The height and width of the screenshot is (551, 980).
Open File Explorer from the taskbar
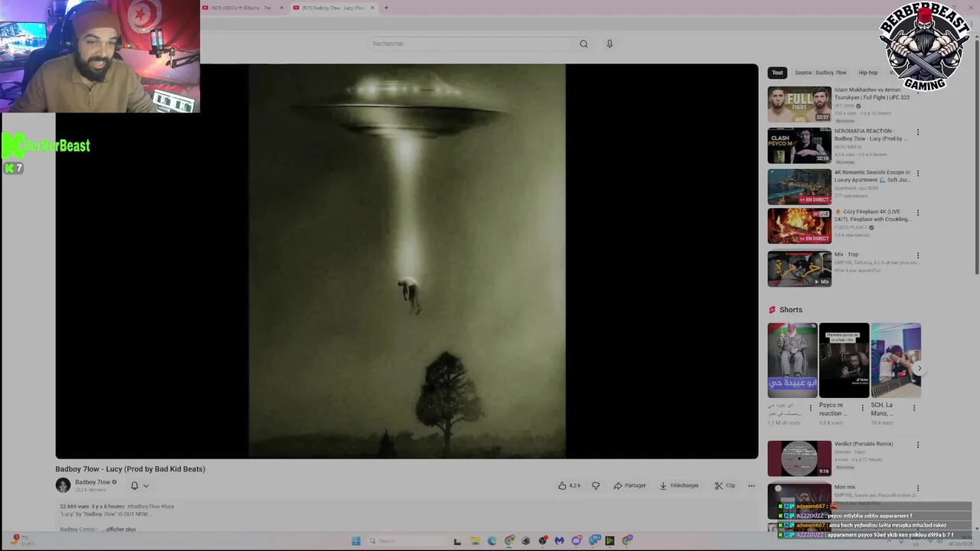coord(475,541)
